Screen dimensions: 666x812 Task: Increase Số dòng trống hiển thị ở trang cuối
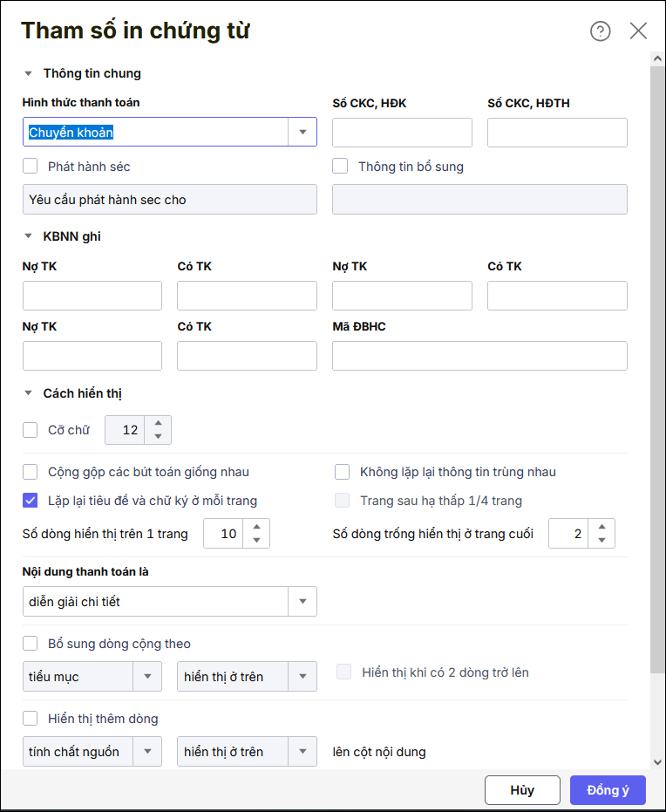click(601, 527)
